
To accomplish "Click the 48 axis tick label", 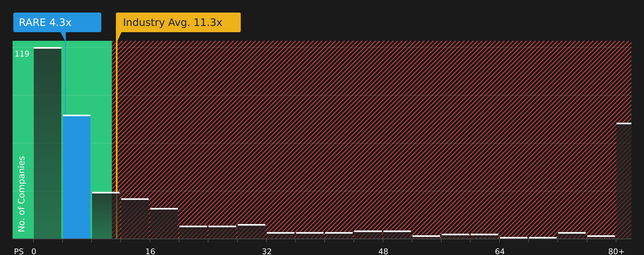I will point(383,251).
